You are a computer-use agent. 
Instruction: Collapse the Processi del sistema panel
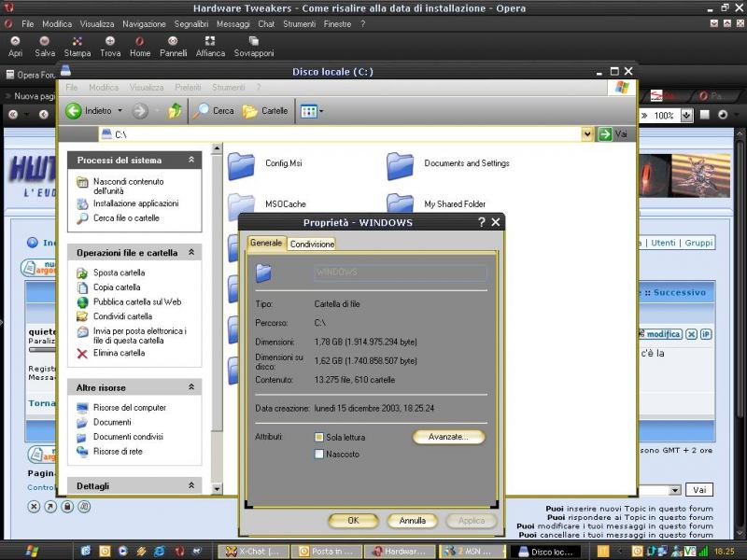[x=191, y=160]
